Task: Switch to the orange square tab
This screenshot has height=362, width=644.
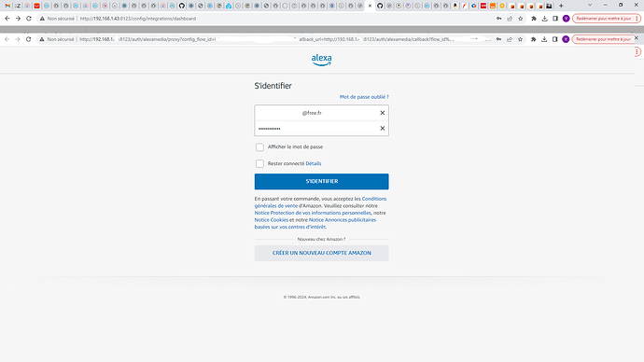Action: coord(493,6)
